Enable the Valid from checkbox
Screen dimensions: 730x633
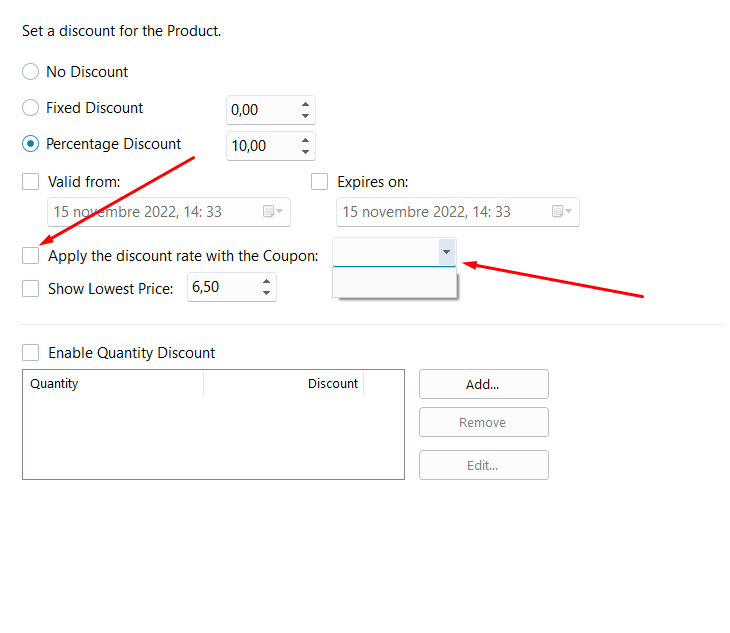[31, 182]
